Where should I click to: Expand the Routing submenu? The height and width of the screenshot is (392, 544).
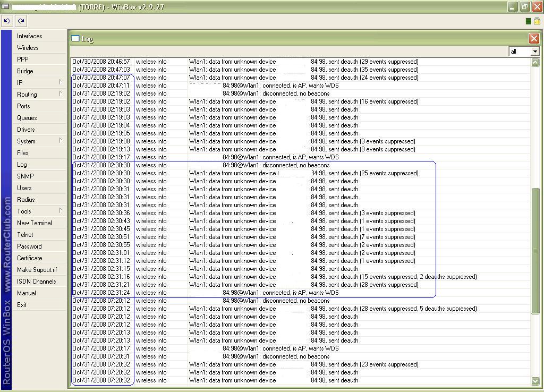39,95
